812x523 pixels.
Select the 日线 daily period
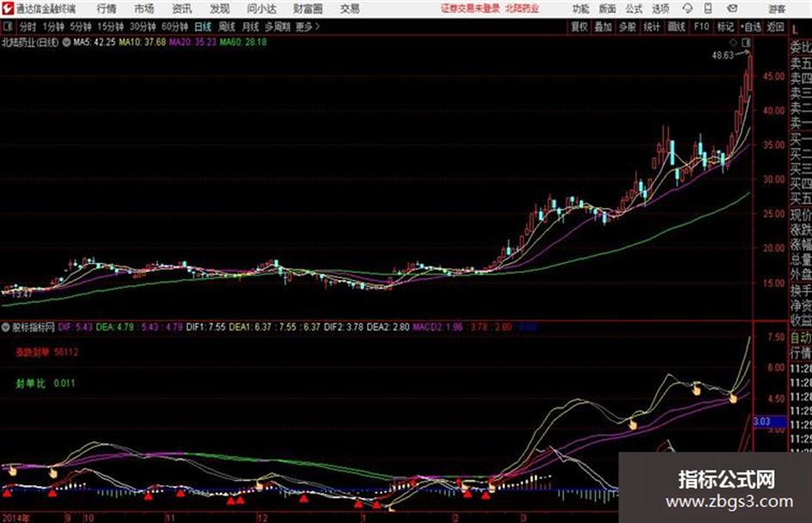pyautogui.click(x=203, y=27)
